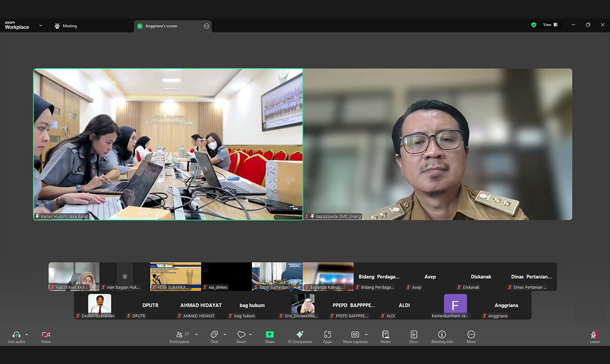Viewport: 610px width, 364px height.
Task: Open the Docs tool
Action: point(414,336)
